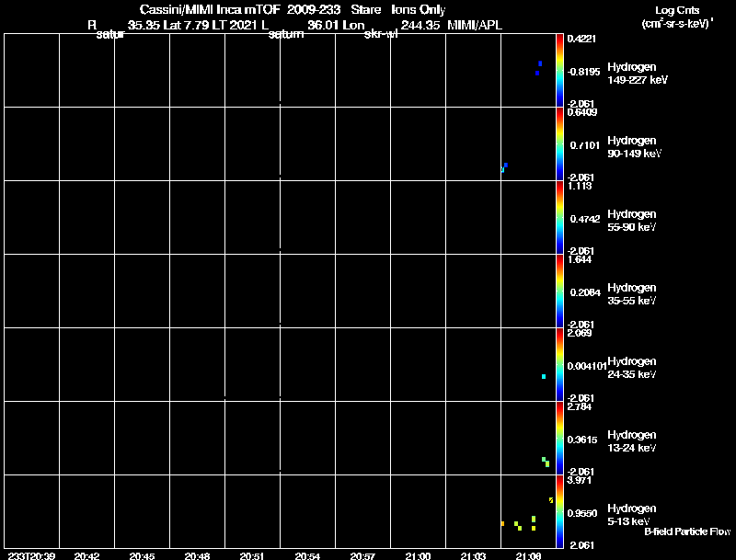
Task: Click the 20:54 time axis tick label
Action: (x=307, y=556)
